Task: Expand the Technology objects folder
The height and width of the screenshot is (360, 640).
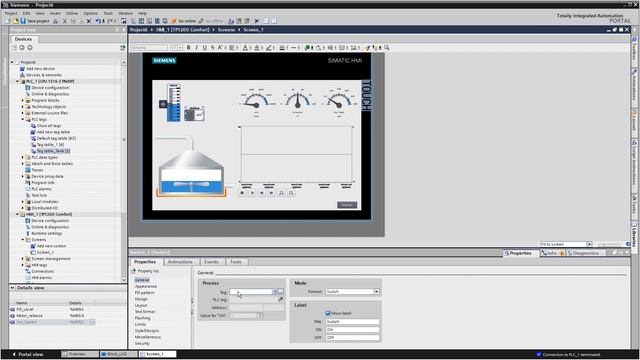Action: pyautogui.click(x=23, y=107)
